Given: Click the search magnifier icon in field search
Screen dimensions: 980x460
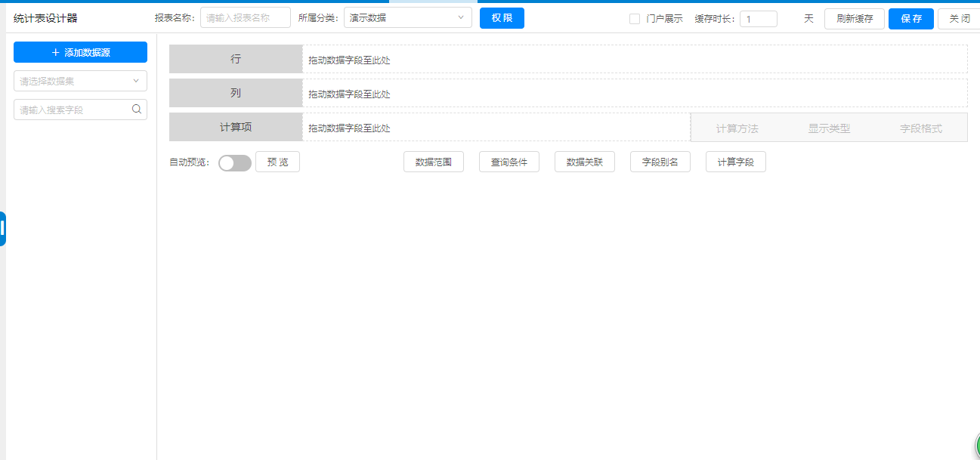Looking at the screenshot, I should (x=137, y=109).
